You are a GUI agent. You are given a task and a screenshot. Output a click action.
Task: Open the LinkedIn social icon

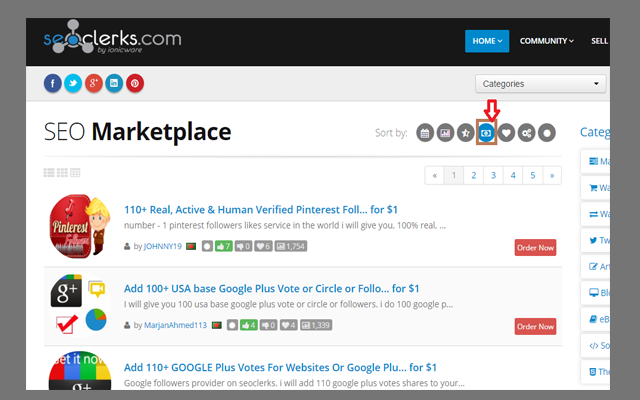(x=114, y=83)
